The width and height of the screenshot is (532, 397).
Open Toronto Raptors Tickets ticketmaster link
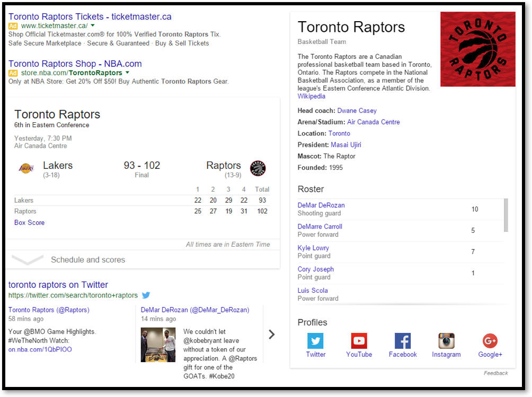pos(90,16)
